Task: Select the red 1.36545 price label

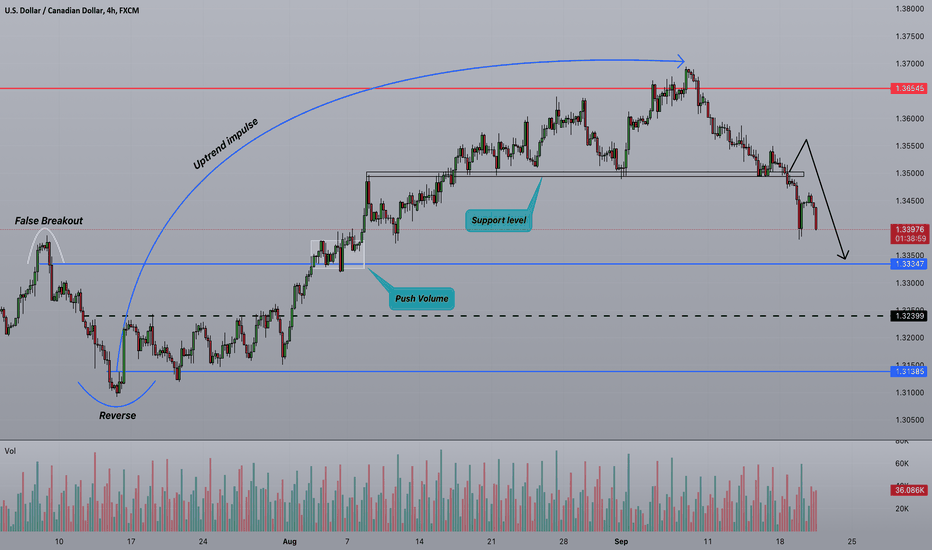Action: (908, 89)
